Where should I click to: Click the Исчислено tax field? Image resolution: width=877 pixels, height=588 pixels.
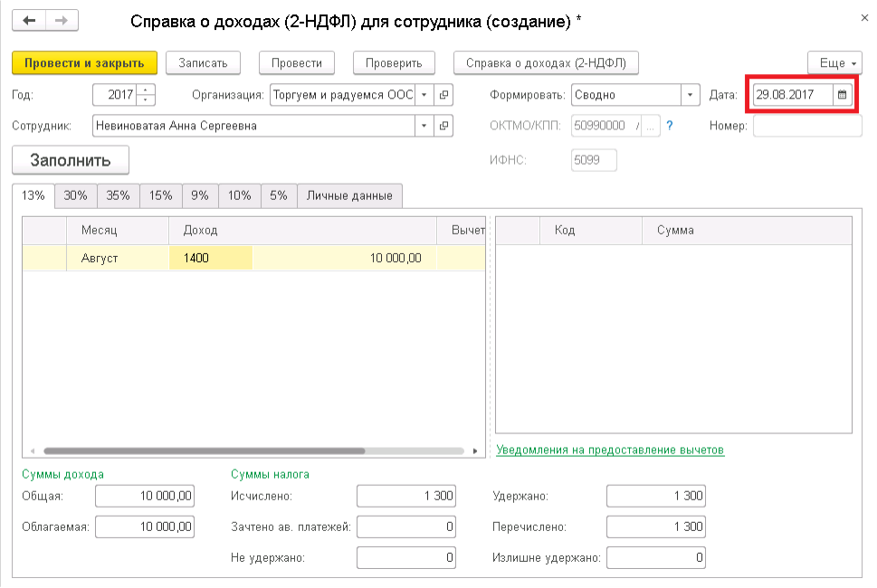coord(406,496)
